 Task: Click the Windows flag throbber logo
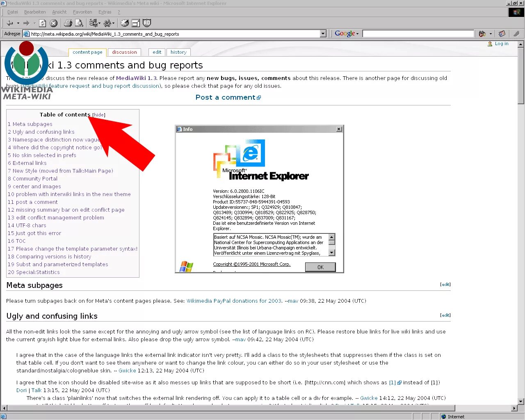(x=516, y=12)
